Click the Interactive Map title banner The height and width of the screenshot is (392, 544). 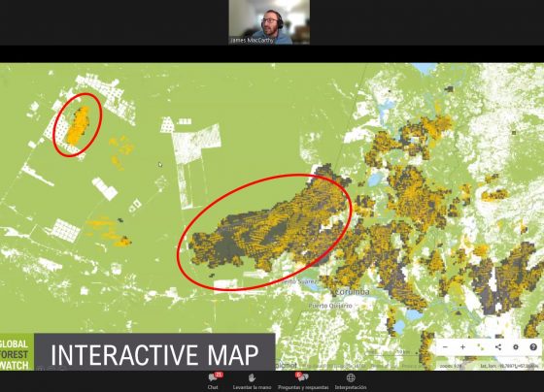[154, 353]
